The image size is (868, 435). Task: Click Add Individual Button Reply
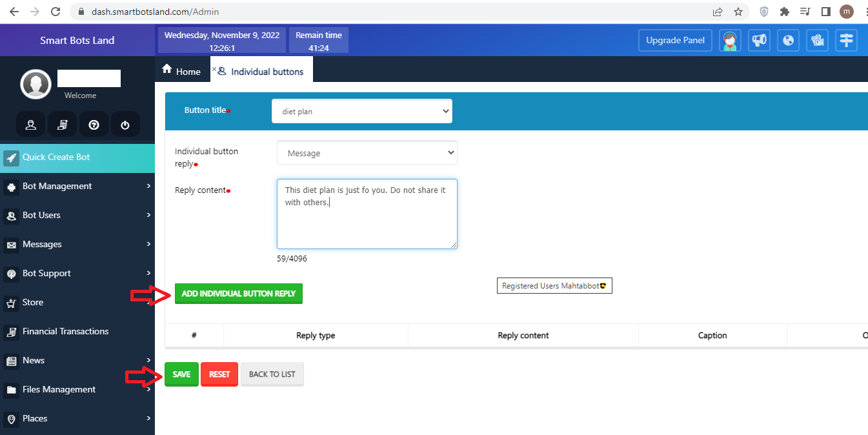[x=239, y=294]
